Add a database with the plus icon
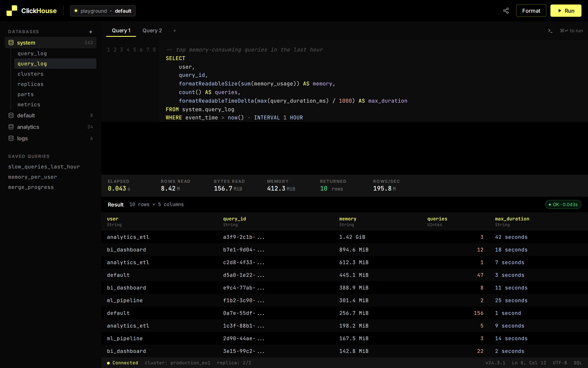 pyautogui.click(x=91, y=32)
